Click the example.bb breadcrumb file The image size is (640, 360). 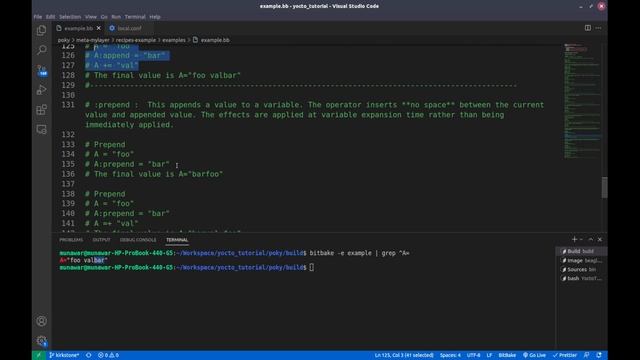pyautogui.click(x=215, y=40)
